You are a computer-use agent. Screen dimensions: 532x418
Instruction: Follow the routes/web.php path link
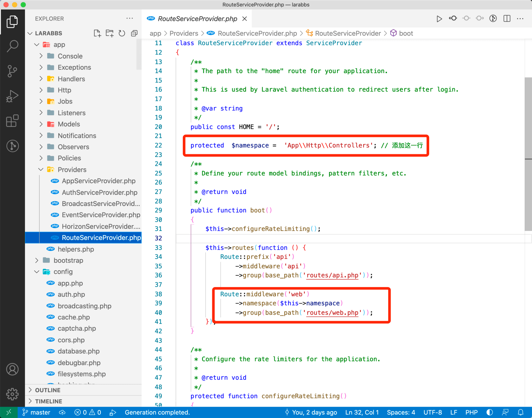click(x=332, y=313)
